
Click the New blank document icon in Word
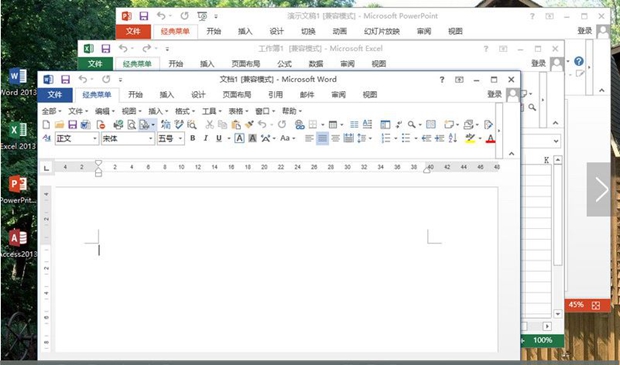(x=46, y=125)
